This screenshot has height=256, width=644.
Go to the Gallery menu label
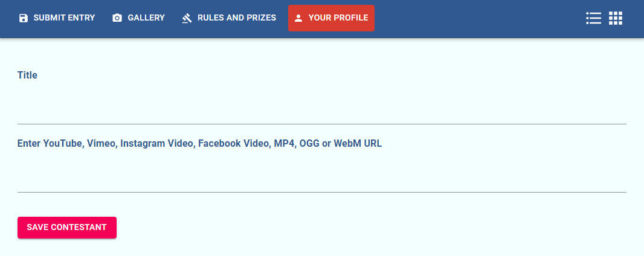point(146,18)
